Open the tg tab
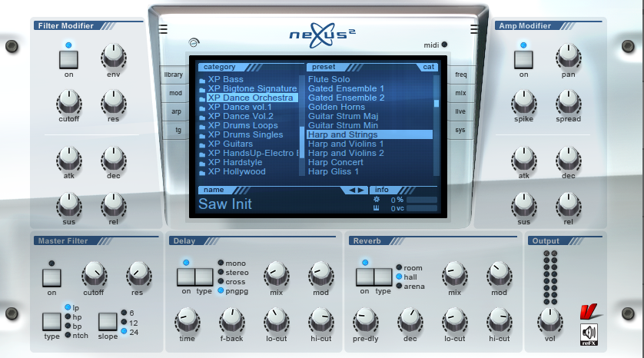 pos(177,130)
